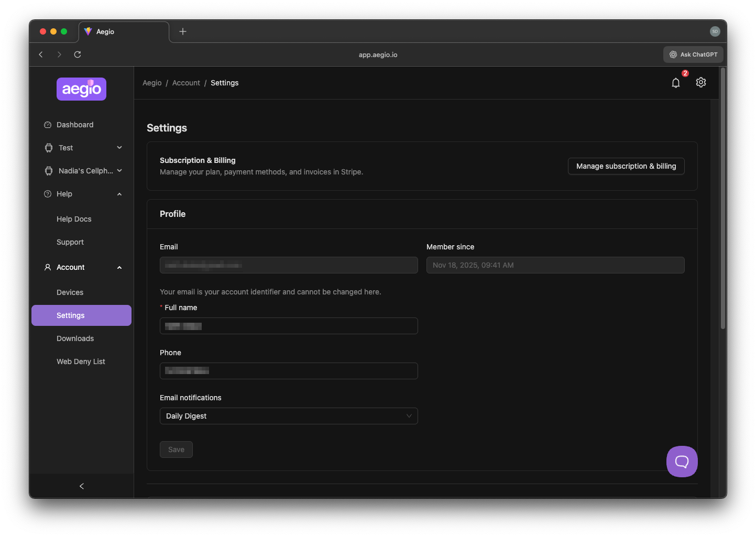Collapse the Help section
Viewport: 756px width, 537px height.
coord(119,194)
